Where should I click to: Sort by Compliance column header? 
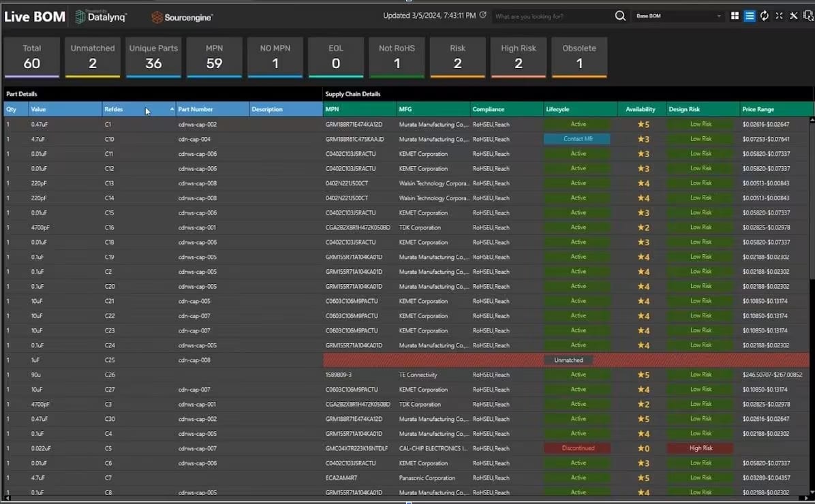coord(506,109)
